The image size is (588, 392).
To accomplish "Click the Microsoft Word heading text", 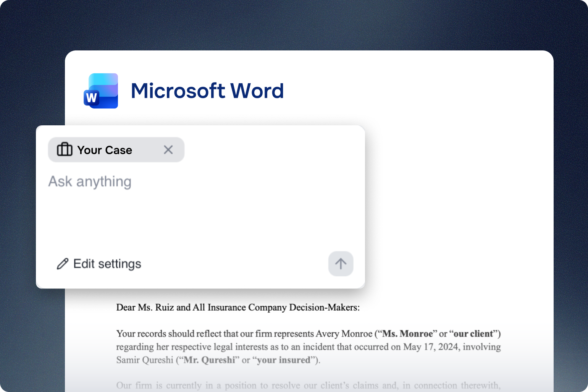I will pos(207,91).
